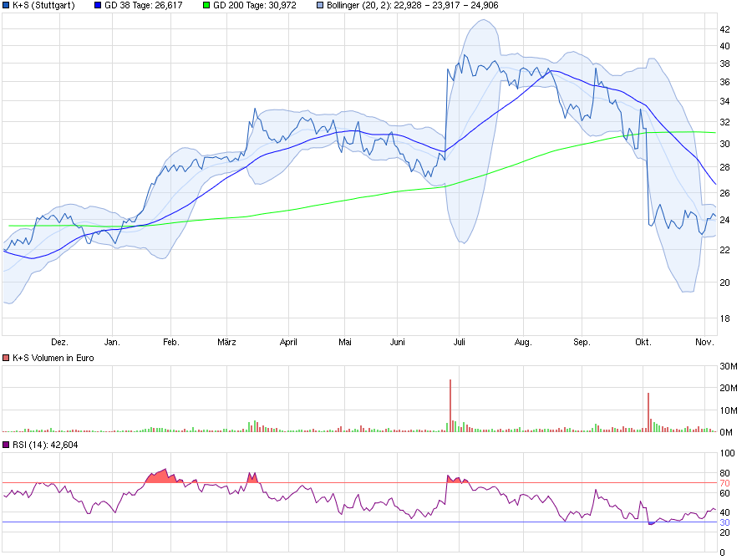This screenshot has width=752, height=560.
Task: Click the 'Nov.' month label
Action: (704, 342)
